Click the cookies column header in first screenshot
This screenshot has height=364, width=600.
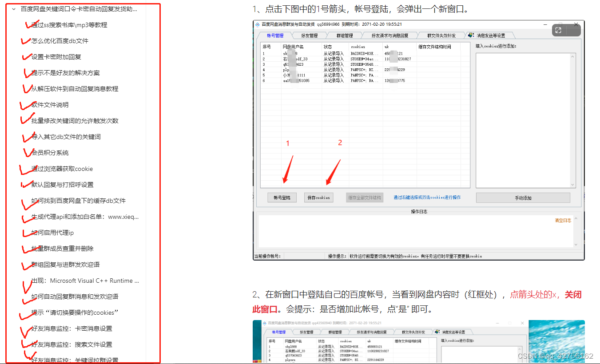click(366, 47)
